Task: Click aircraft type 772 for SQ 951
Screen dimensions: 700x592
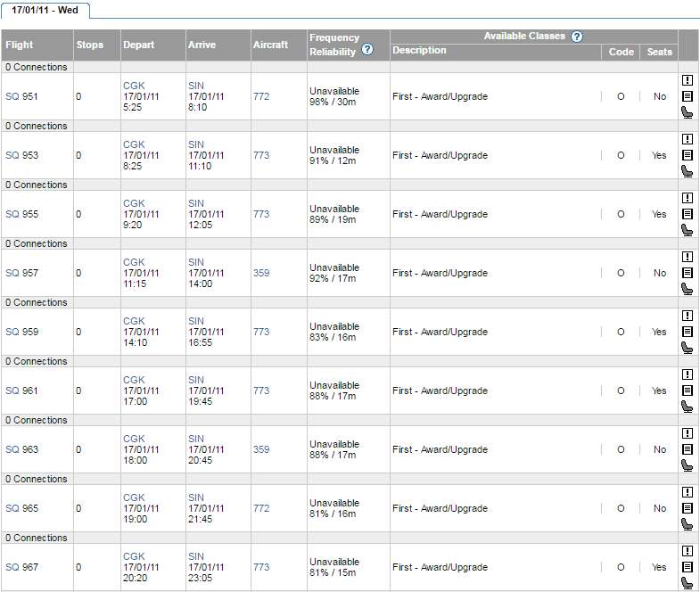Action: [260, 96]
